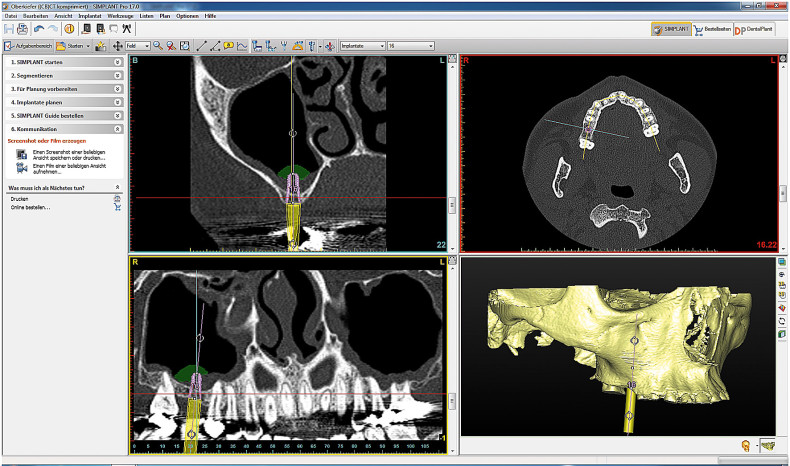
Task: Click the film camera icon in Kommunikation
Action: tap(21, 168)
